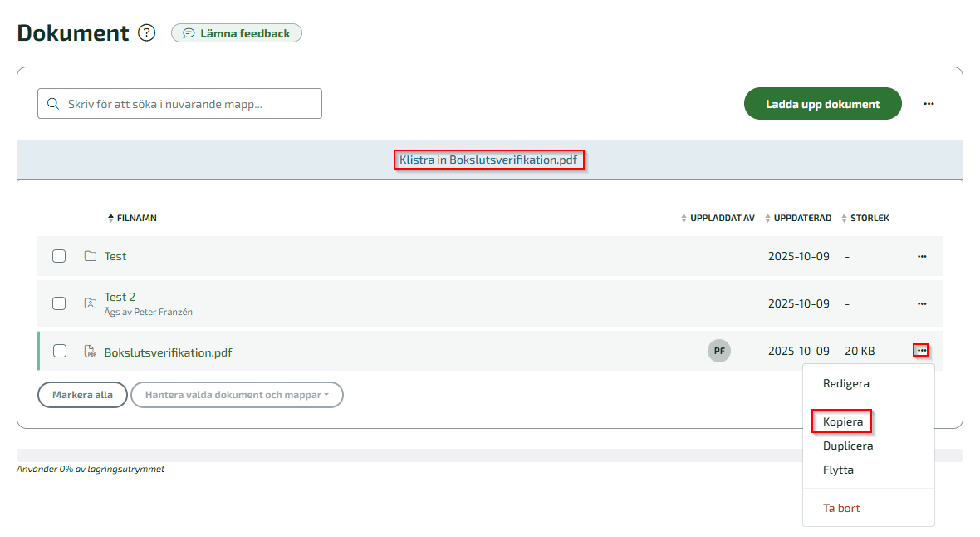Open the Test 2 folder's three-dot menu
Image resolution: width=980 pixels, height=537 pixels.
tap(921, 303)
